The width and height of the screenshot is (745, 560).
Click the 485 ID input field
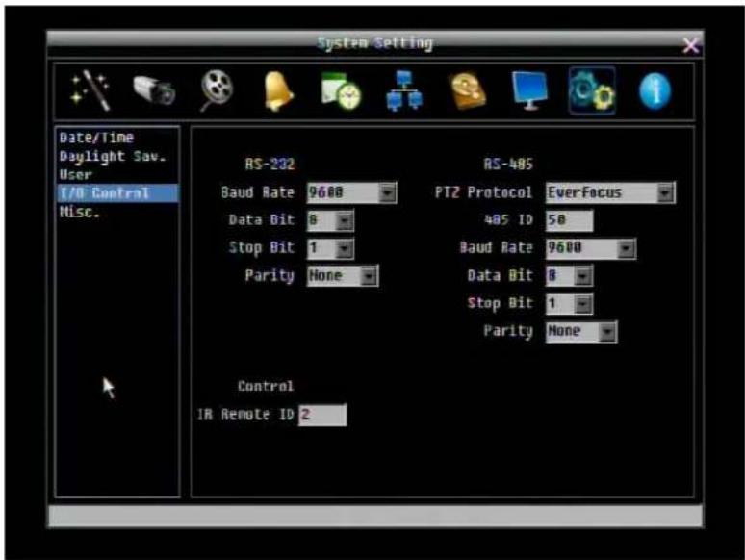[x=569, y=220]
